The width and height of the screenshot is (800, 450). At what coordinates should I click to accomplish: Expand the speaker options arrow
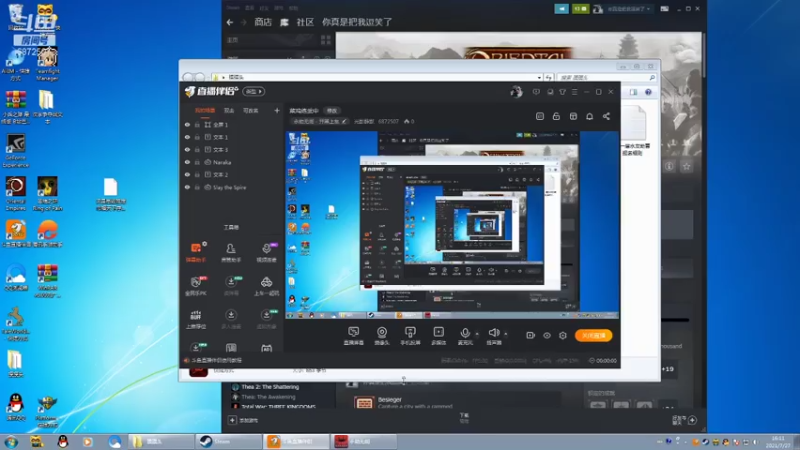tap(506, 334)
